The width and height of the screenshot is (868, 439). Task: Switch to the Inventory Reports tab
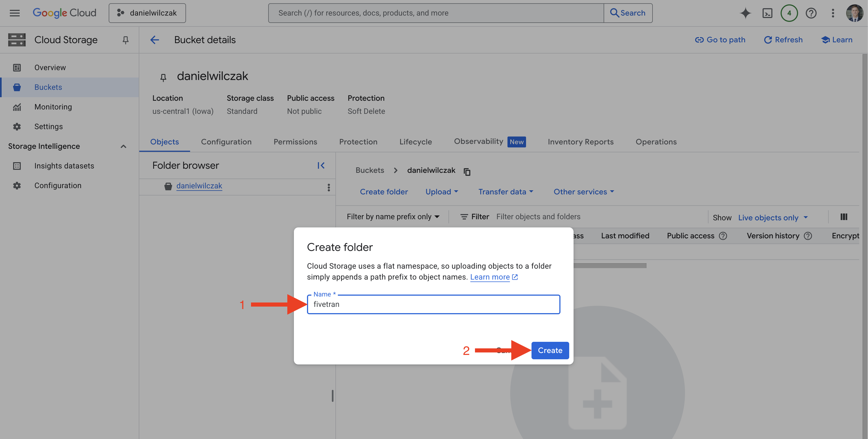tap(581, 142)
